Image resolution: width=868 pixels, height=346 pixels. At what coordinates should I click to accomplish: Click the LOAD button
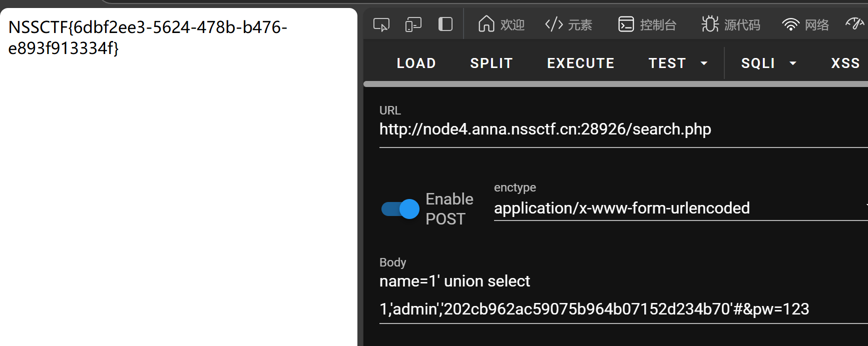click(x=416, y=63)
